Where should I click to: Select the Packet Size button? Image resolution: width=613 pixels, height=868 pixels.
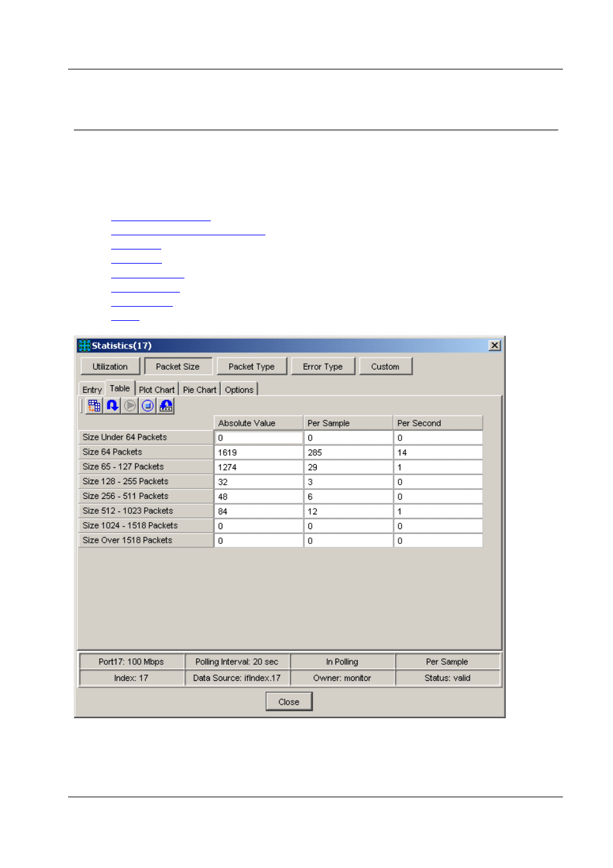tap(178, 366)
